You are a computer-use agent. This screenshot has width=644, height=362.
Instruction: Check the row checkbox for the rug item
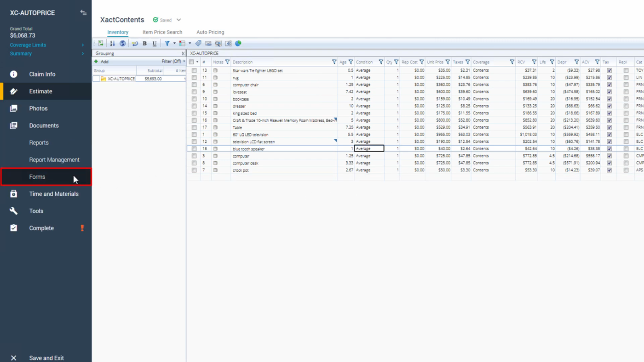(194, 78)
